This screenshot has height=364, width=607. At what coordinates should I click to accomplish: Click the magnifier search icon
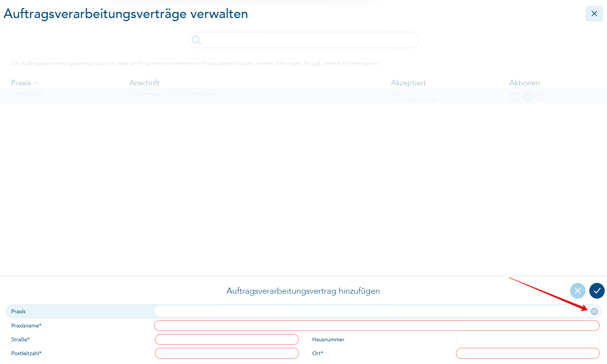[x=196, y=40]
